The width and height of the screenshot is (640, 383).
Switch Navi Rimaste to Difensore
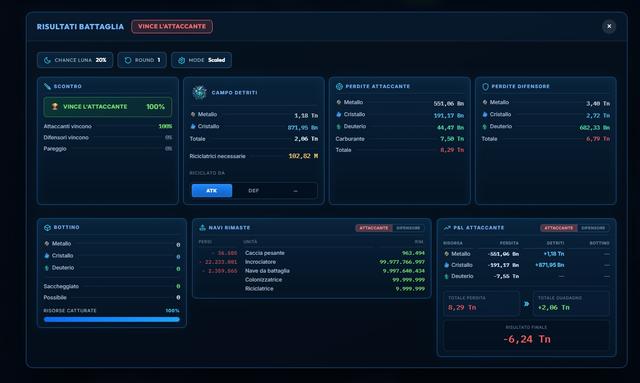(x=408, y=228)
